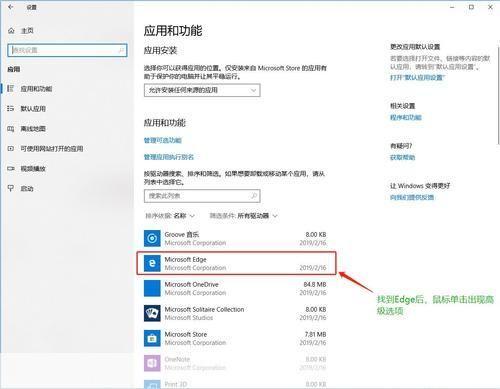Open 启动 in the sidebar
Image resolution: width=500 pixels, height=389 pixels.
(27, 189)
